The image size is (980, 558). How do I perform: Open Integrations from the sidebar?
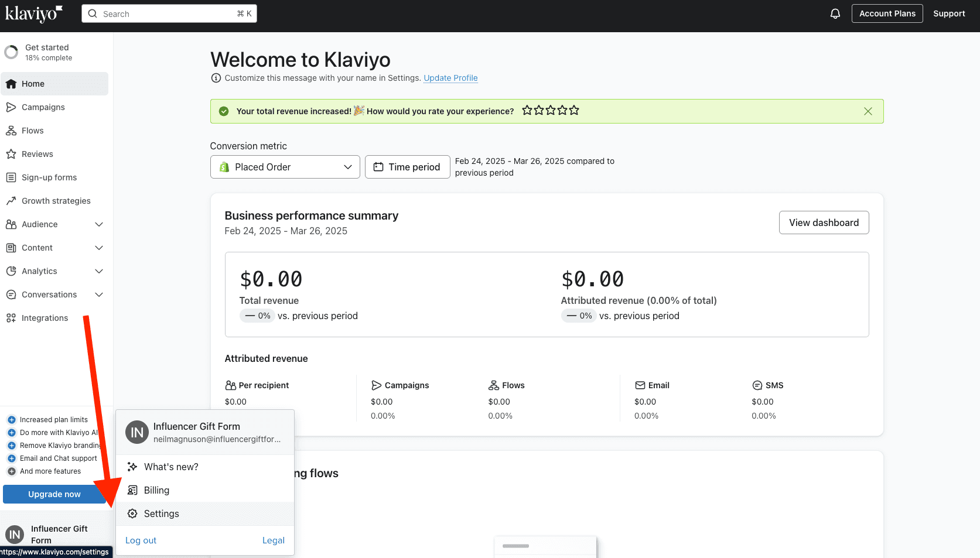point(54,318)
